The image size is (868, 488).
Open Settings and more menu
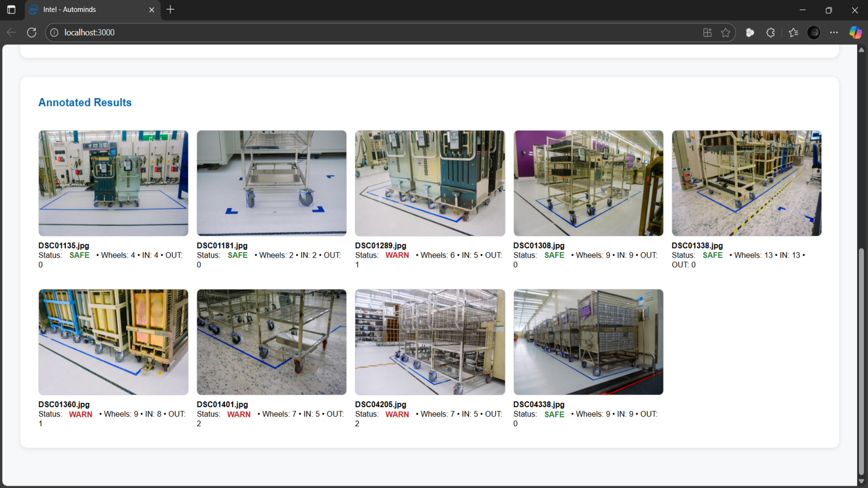click(x=834, y=33)
